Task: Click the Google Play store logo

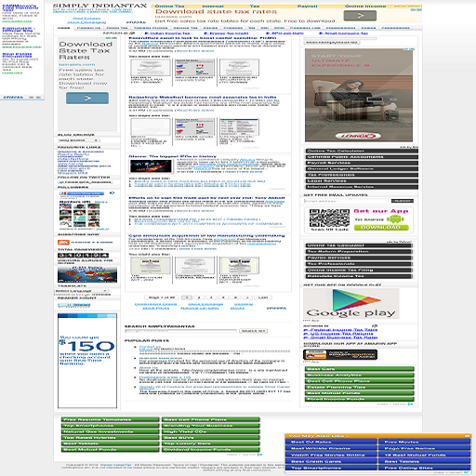Action: pyautogui.click(x=351, y=303)
